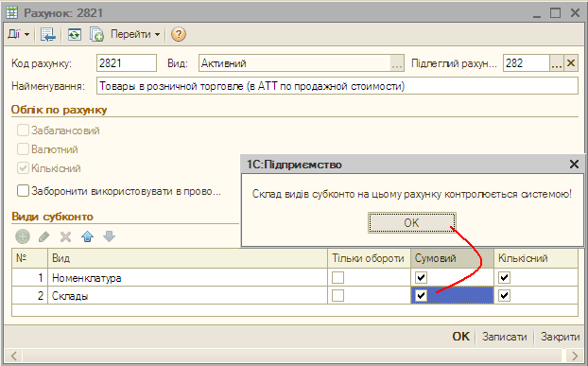Select the Номенклатура row text
Image resolution: width=588 pixels, height=366 pixels.
tap(87, 278)
